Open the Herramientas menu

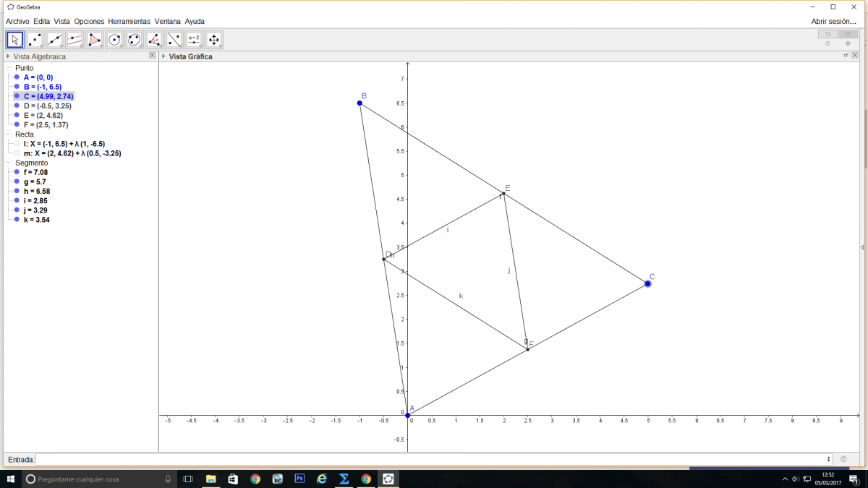click(x=129, y=22)
